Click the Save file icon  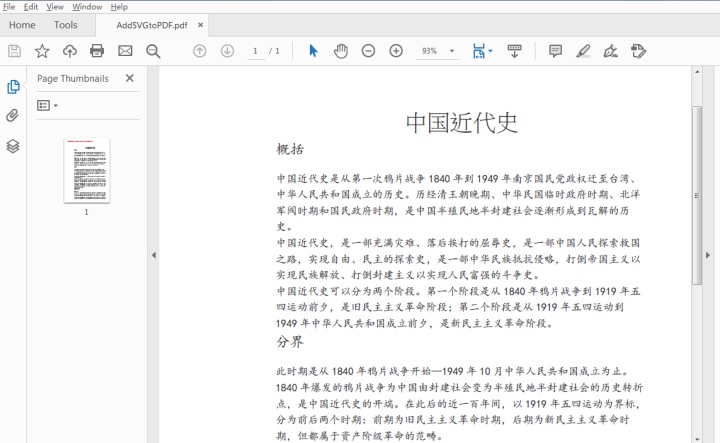pos(14,50)
